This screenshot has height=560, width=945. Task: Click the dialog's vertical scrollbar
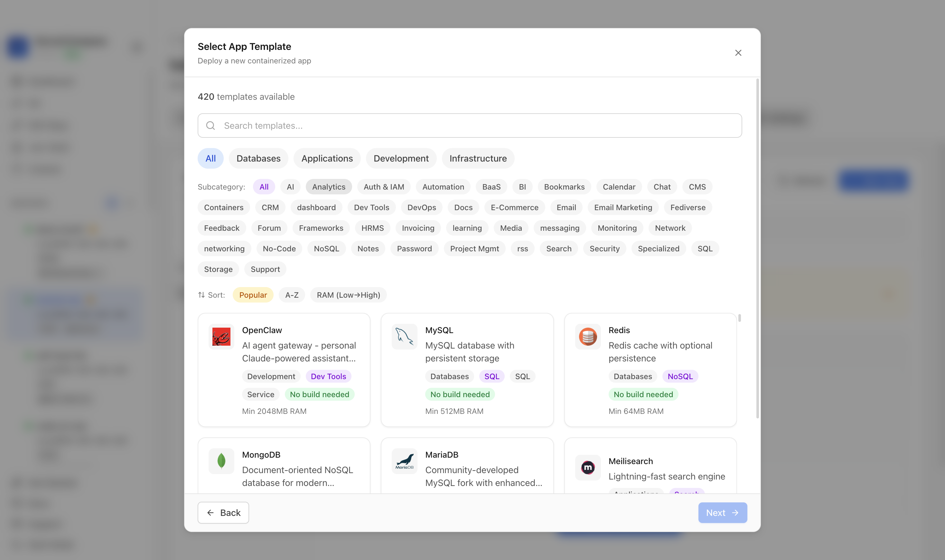click(x=757, y=248)
